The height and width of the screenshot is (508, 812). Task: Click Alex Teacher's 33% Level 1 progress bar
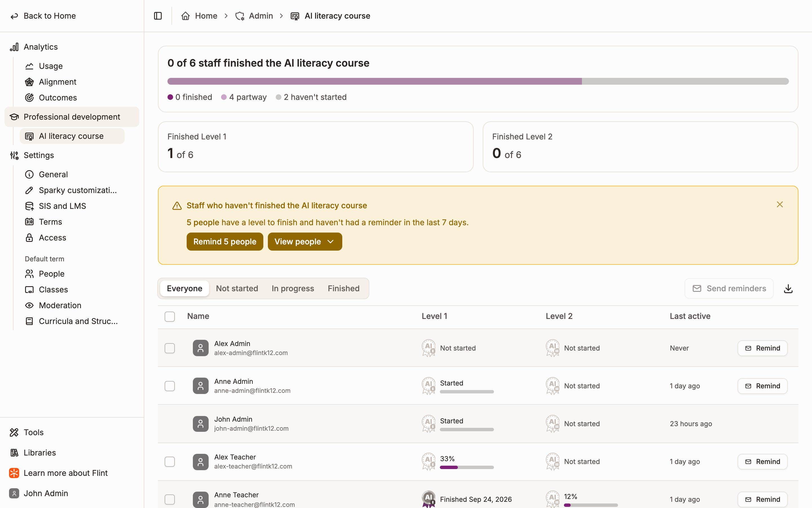467,467
